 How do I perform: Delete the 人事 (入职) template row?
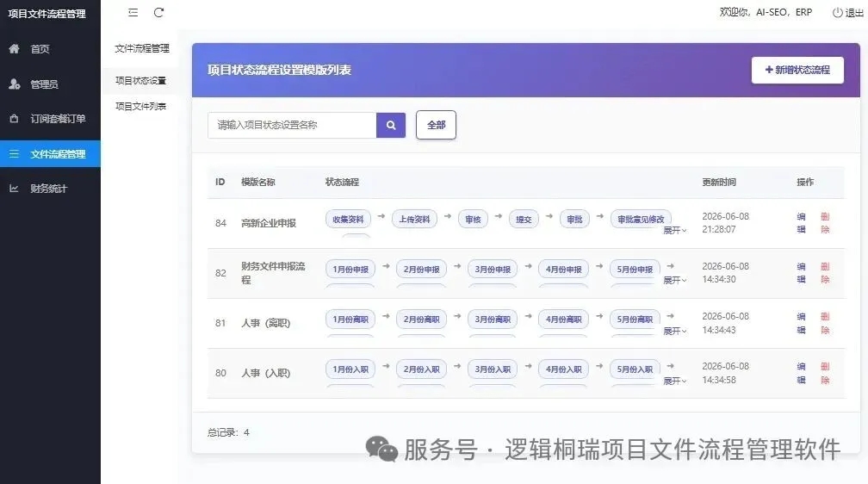825,373
